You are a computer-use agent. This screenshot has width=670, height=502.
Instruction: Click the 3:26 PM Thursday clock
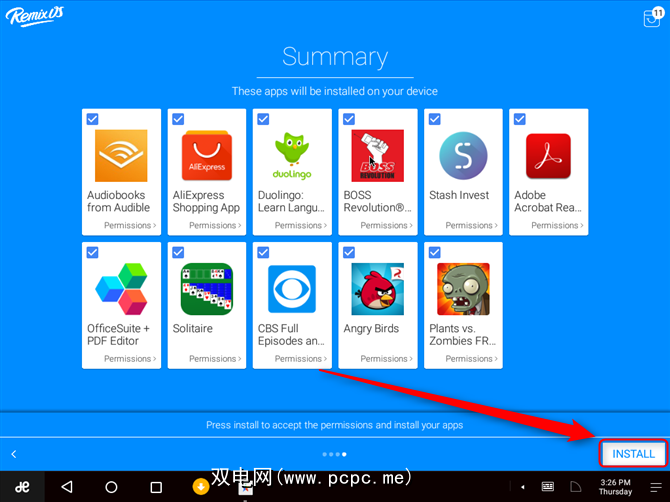[615, 487]
